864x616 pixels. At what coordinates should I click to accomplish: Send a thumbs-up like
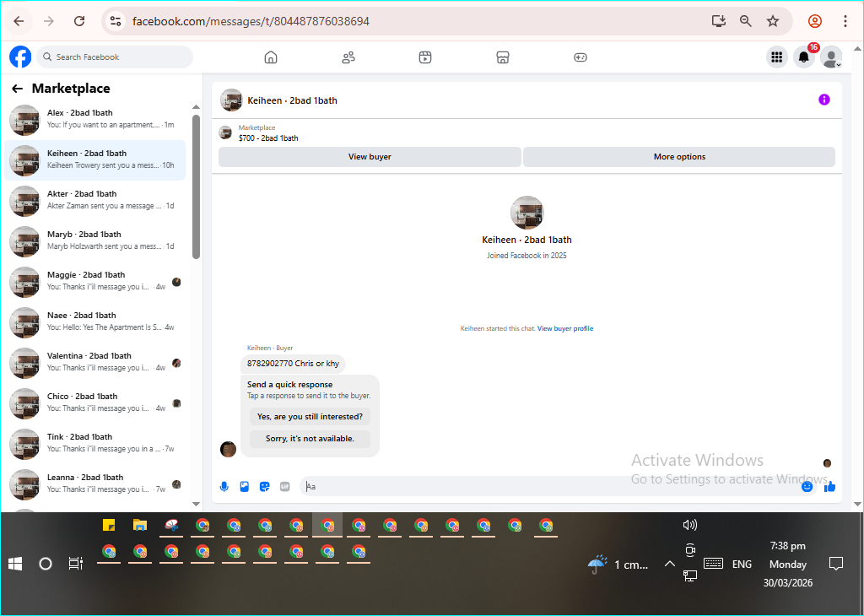pyautogui.click(x=830, y=487)
